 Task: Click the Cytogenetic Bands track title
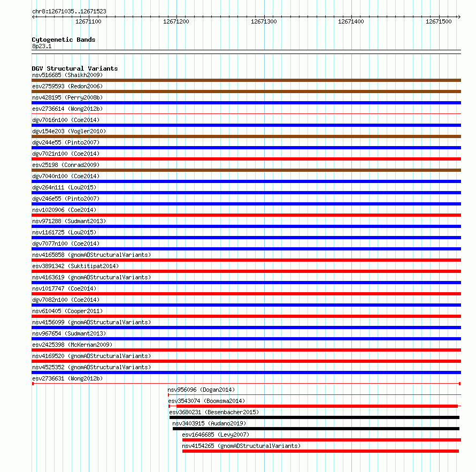[x=64, y=40]
